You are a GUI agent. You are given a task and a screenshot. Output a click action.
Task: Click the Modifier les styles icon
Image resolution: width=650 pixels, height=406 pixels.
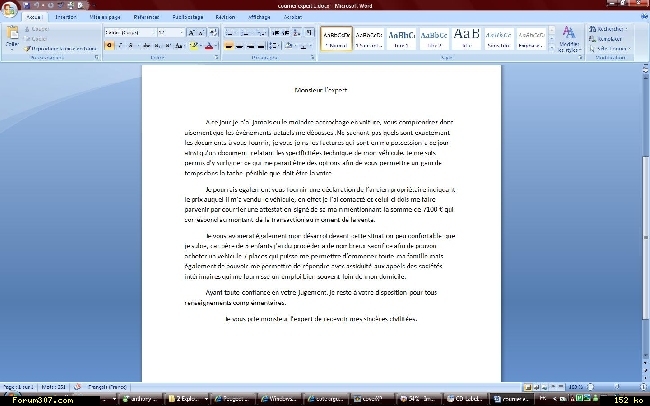(570, 40)
